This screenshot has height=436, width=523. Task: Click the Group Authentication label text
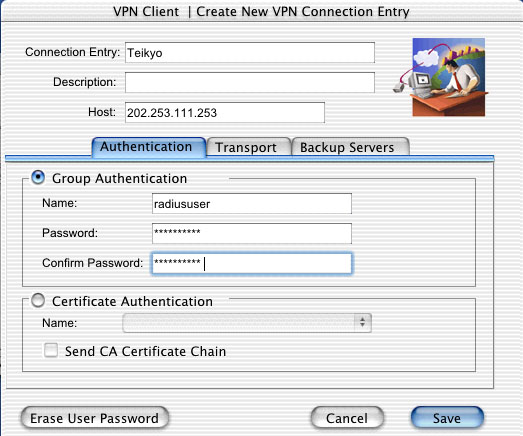pyautogui.click(x=119, y=178)
